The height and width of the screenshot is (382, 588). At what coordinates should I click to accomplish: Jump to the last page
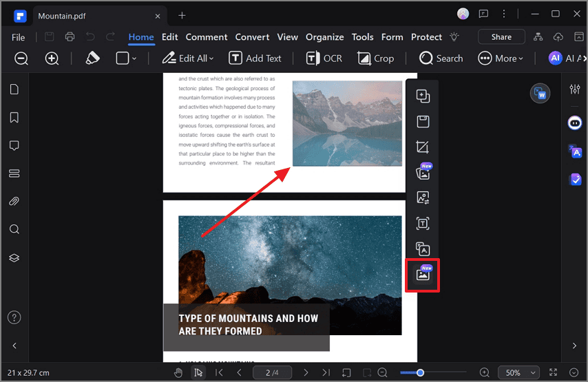(x=326, y=372)
